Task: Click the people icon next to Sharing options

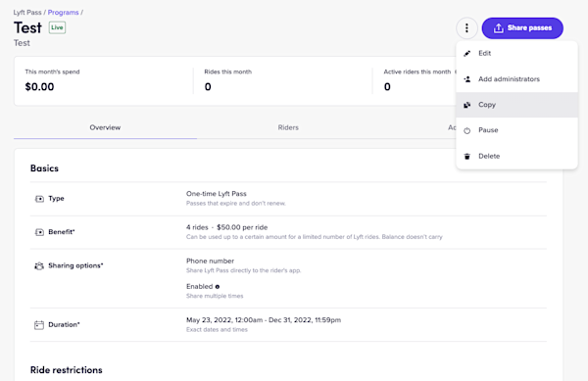Action: (39, 266)
